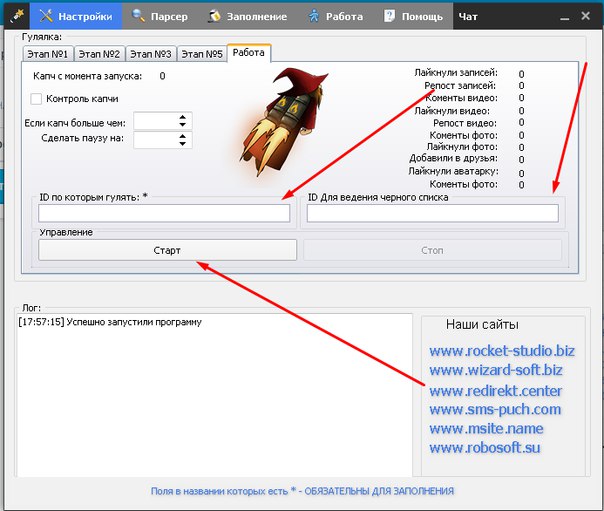This screenshot has height=511, width=604.
Task: Open the Чат section
Action: tap(468, 16)
